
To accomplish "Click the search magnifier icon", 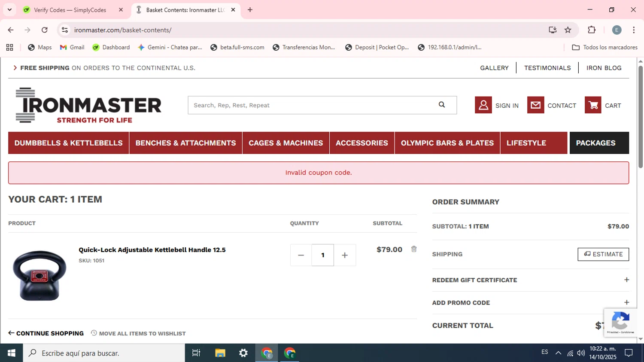I will click(442, 105).
